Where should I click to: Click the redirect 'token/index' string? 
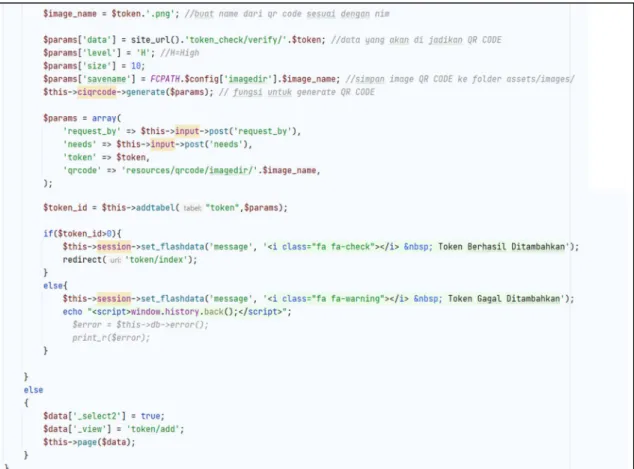click(156, 260)
